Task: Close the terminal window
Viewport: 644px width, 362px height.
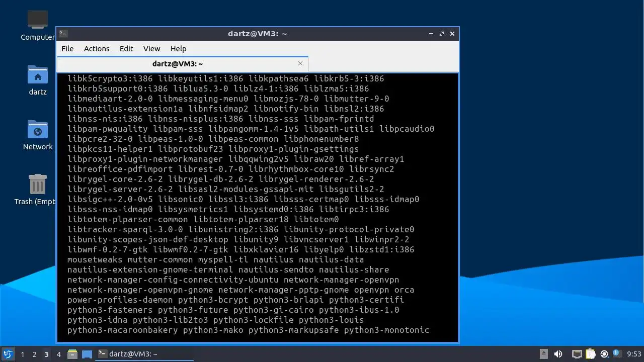Action: pos(452,34)
